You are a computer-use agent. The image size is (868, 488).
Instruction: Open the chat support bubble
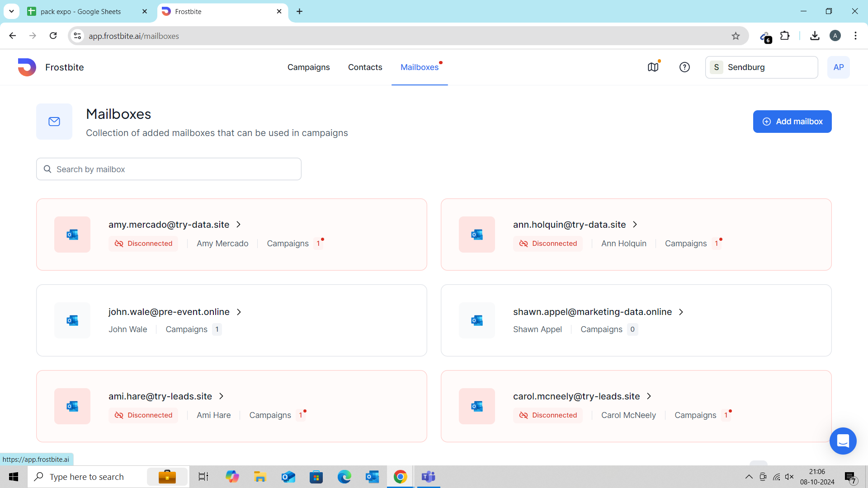pyautogui.click(x=843, y=441)
